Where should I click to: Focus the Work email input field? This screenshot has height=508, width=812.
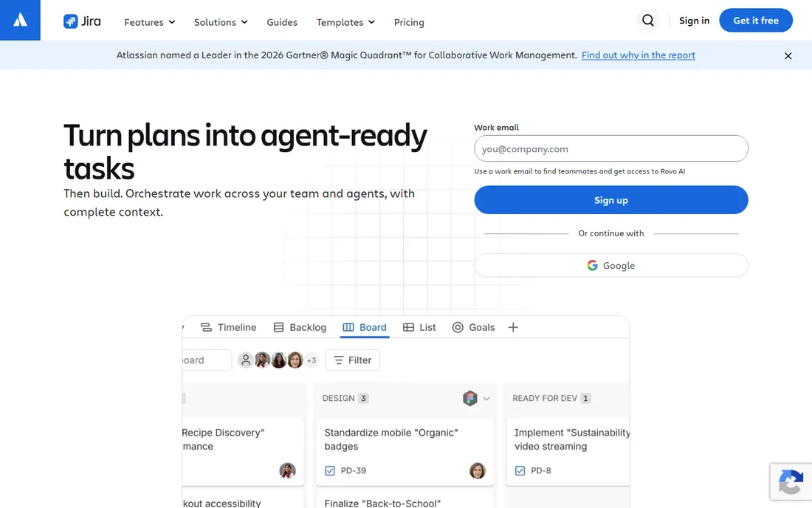coord(611,148)
